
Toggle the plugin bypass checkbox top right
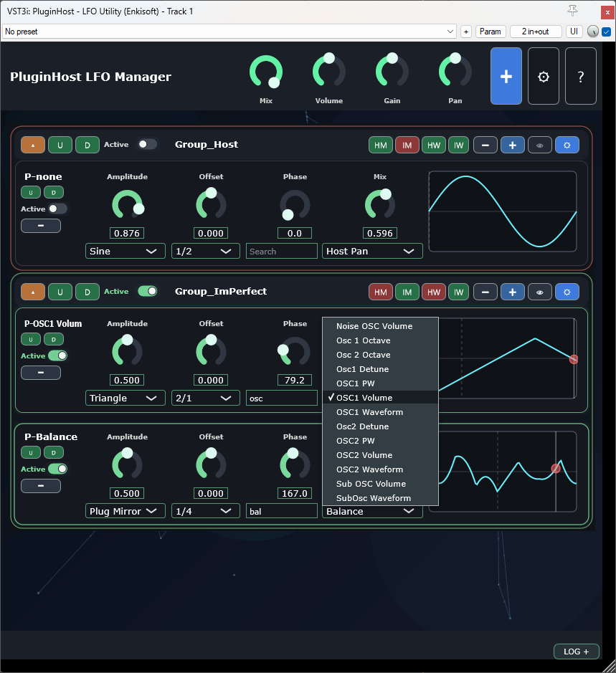[x=606, y=32]
